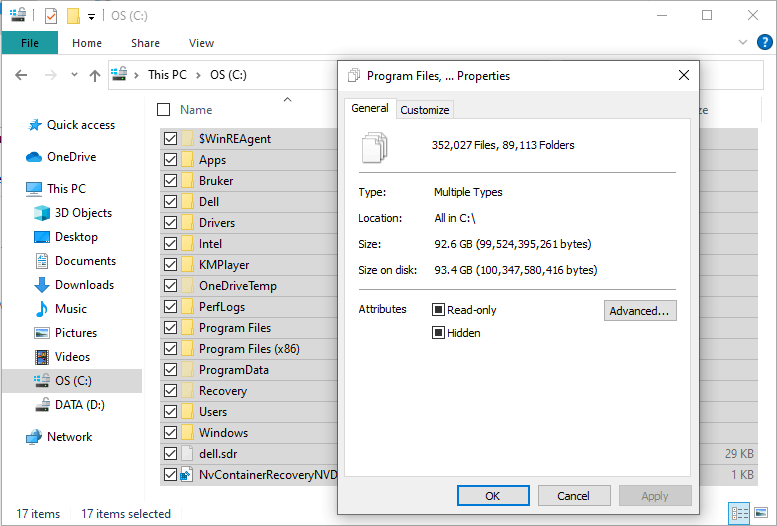Click the This PC monitor icon
The width and height of the screenshot is (777, 526).
click(x=34, y=189)
